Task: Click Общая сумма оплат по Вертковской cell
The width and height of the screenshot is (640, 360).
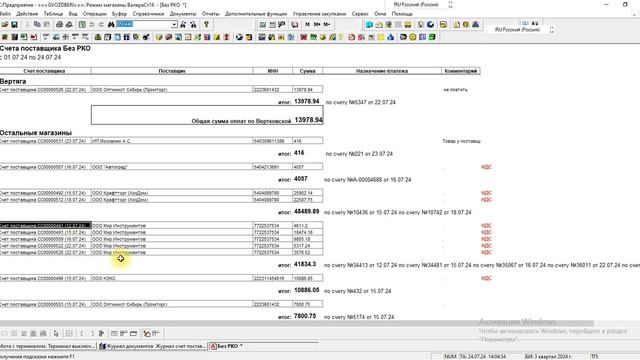Action: point(207,115)
